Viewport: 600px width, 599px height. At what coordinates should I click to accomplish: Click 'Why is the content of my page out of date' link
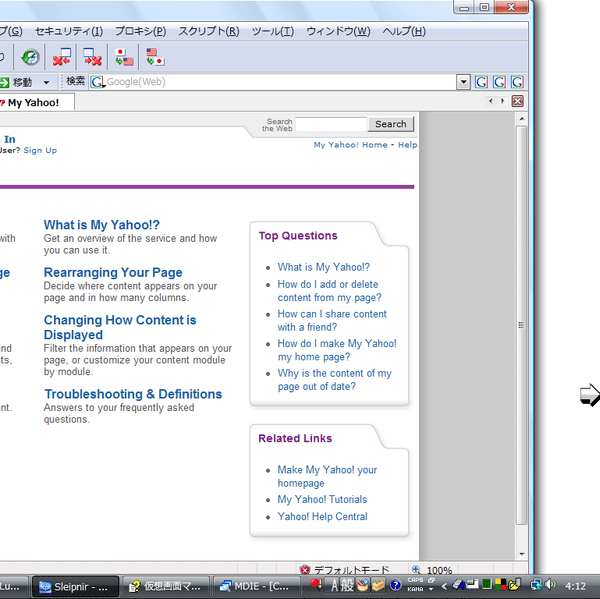tap(335, 380)
